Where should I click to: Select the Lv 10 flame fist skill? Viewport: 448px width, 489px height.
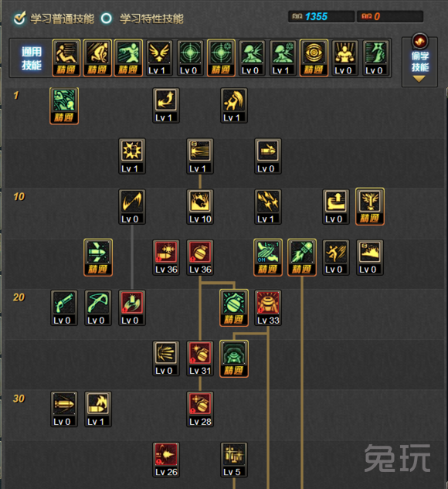point(200,206)
